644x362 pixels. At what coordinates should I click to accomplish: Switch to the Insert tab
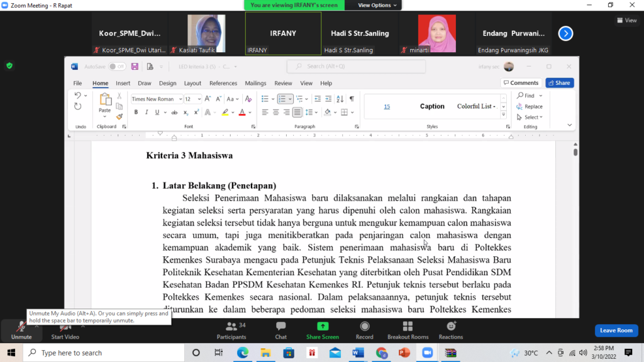click(x=123, y=83)
